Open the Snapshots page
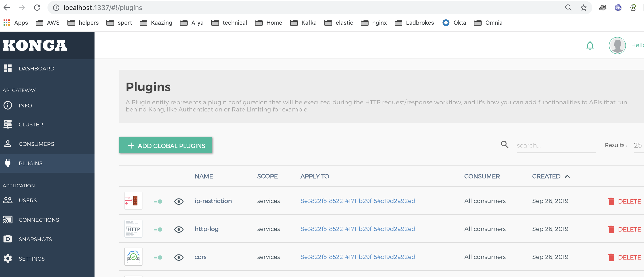Screen dimensions: 644x277 [47, 239]
